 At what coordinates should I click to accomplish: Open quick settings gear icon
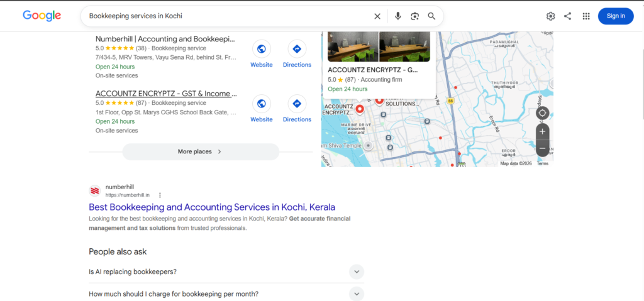coord(550,16)
